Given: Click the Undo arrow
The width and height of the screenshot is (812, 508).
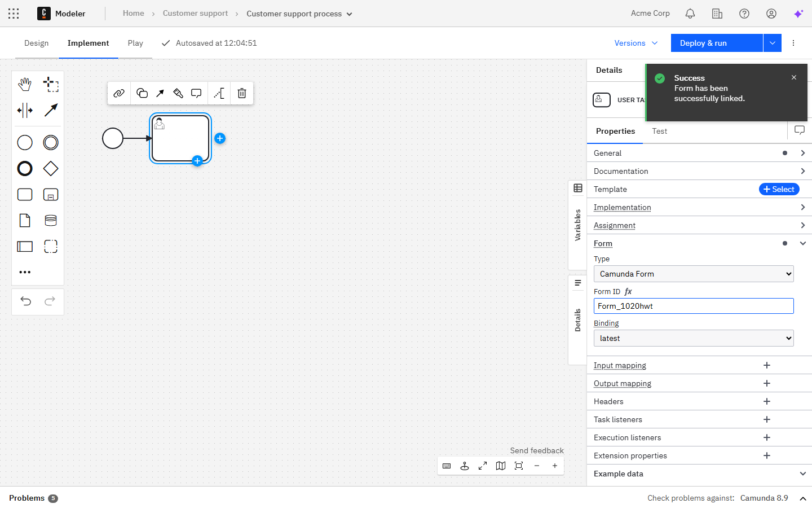Looking at the screenshot, I should tap(26, 301).
